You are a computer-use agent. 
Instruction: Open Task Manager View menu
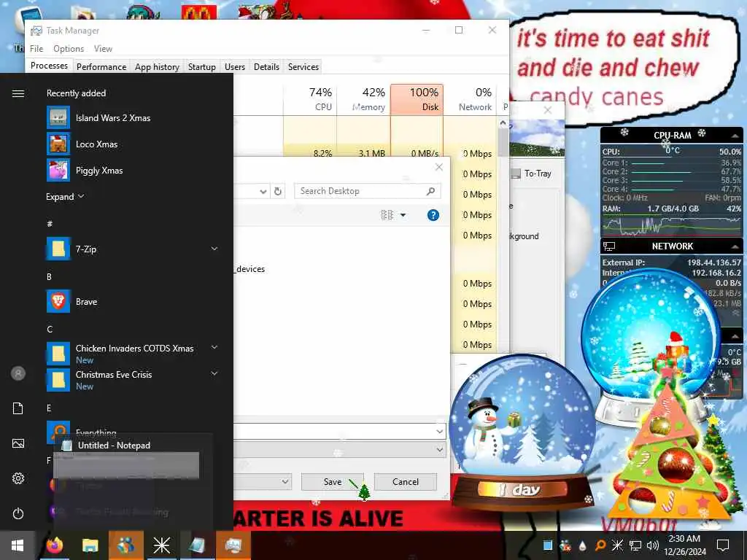click(x=103, y=49)
